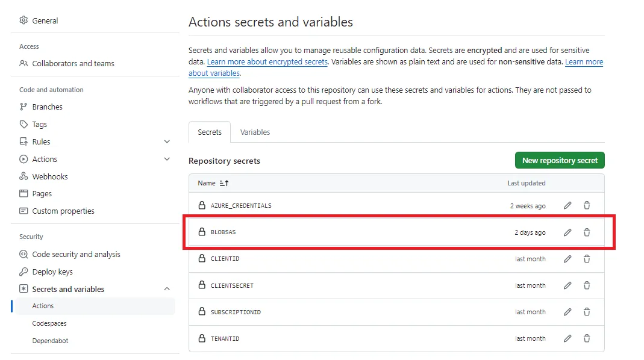
Task: Open Code security and analysis
Action: [76, 255]
